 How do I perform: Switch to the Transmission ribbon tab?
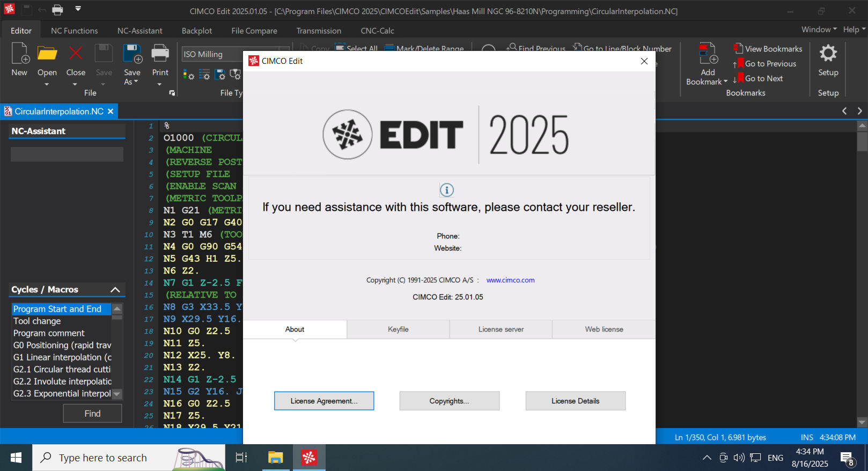[319, 31]
